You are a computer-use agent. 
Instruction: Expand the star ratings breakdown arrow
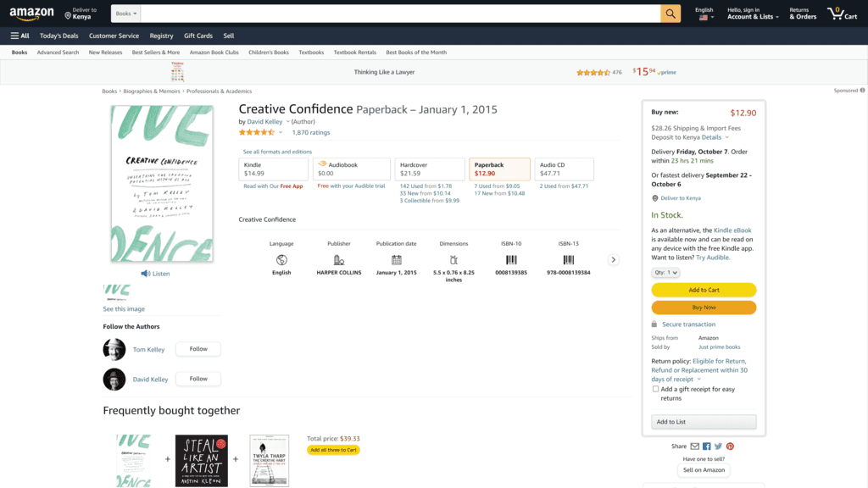281,132
